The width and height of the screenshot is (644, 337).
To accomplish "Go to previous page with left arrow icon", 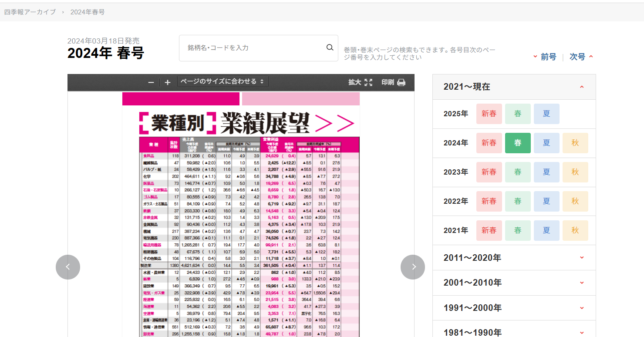I will tap(68, 267).
